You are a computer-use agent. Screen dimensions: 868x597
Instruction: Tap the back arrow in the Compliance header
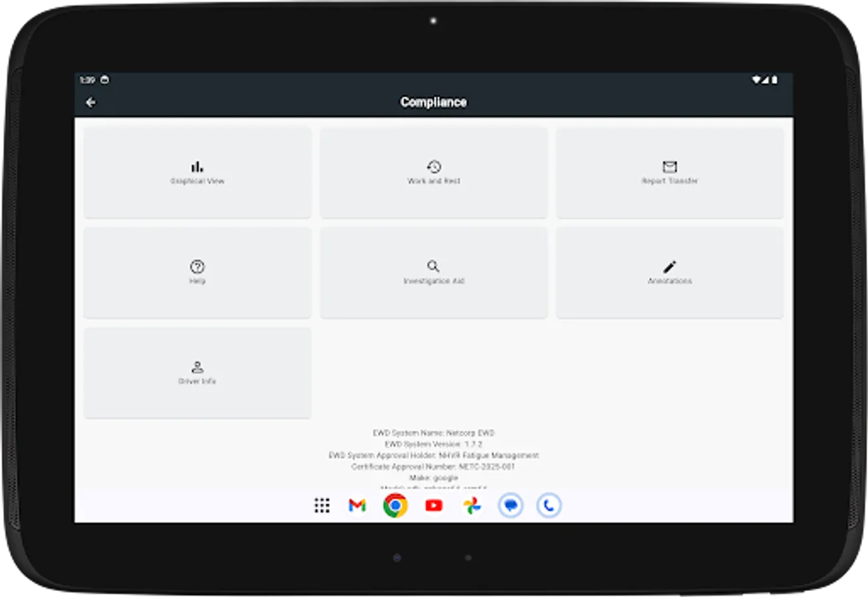[91, 101]
